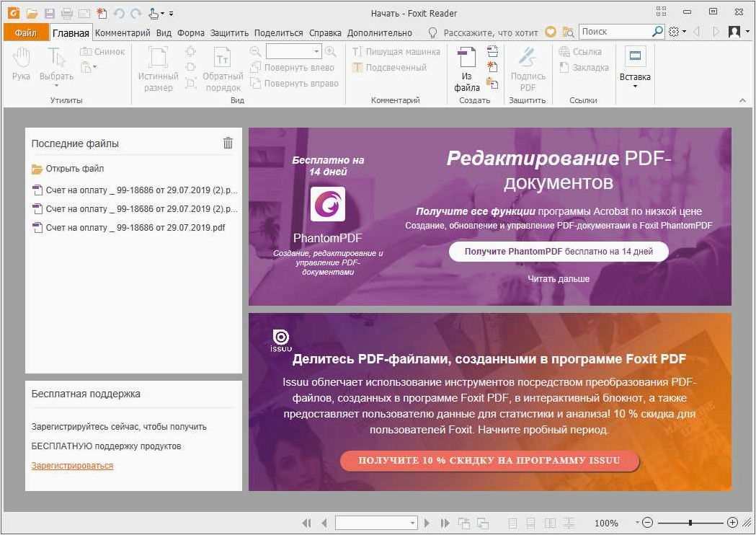Select the Подсвеченный highlight tool
The image size is (756, 535).
[x=389, y=68]
